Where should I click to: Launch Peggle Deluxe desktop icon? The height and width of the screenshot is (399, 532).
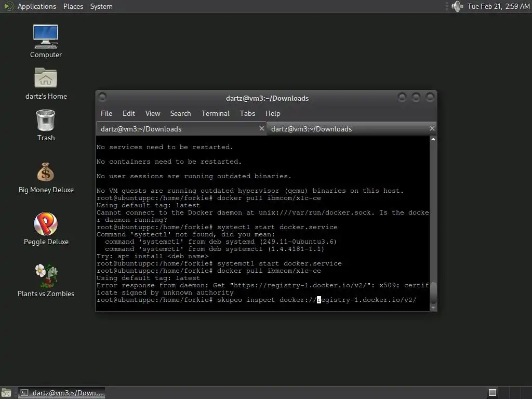click(46, 229)
